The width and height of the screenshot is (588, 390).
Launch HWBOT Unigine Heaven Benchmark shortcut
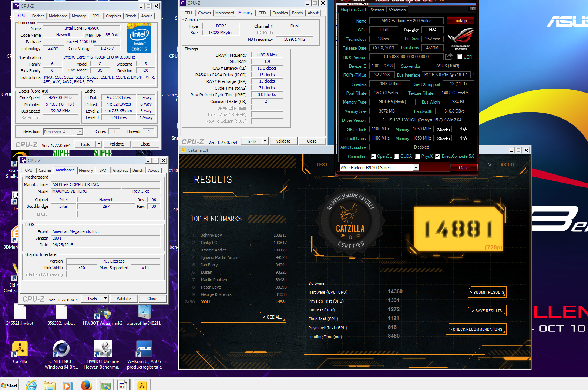tap(103, 355)
